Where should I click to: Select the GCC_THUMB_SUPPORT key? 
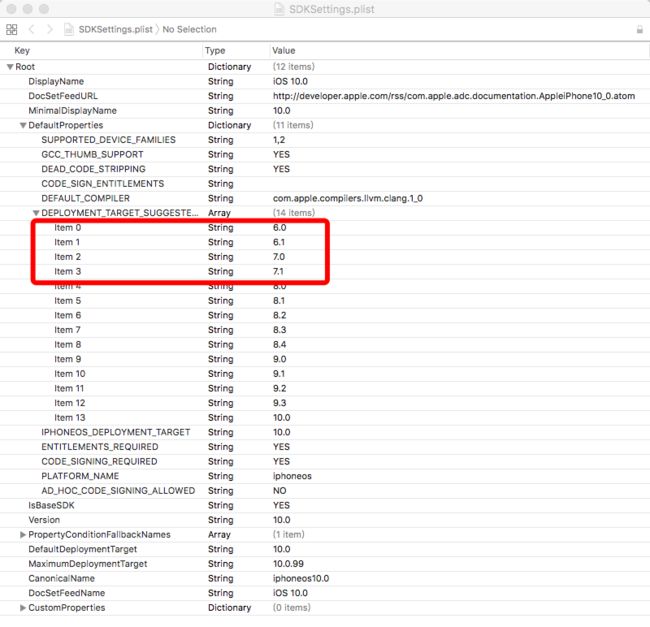click(x=92, y=155)
